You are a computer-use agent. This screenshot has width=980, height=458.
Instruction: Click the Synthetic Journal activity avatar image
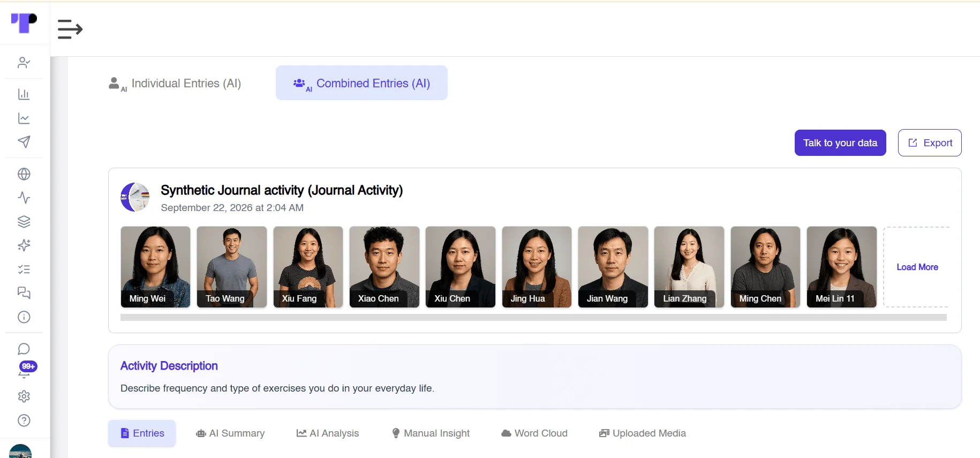(x=135, y=197)
